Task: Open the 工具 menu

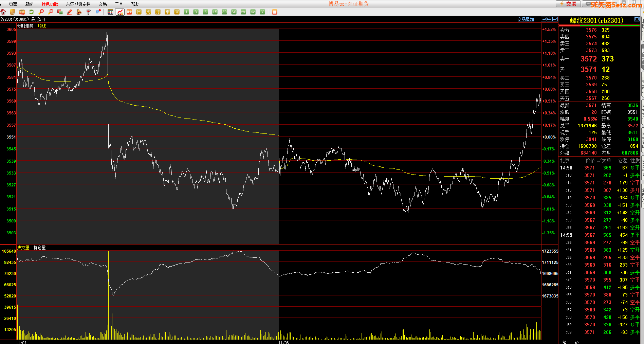Action: [x=119, y=4]
